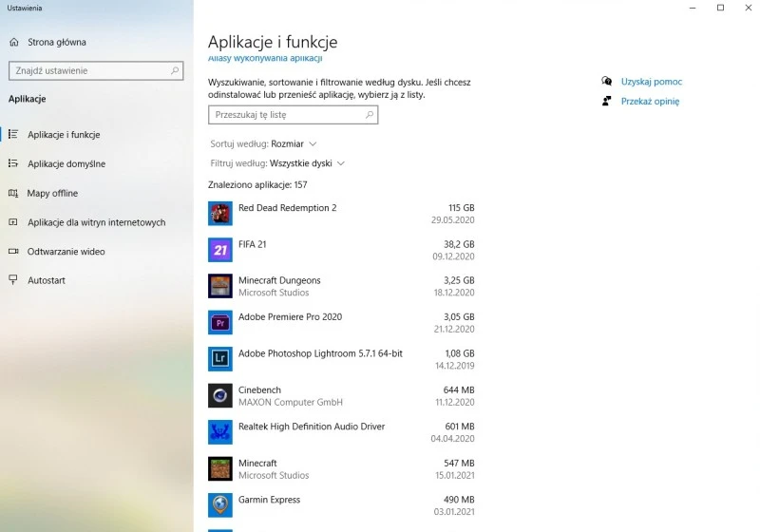Click the Adobe Photoshop Lightroom icon

coord(219,359)
